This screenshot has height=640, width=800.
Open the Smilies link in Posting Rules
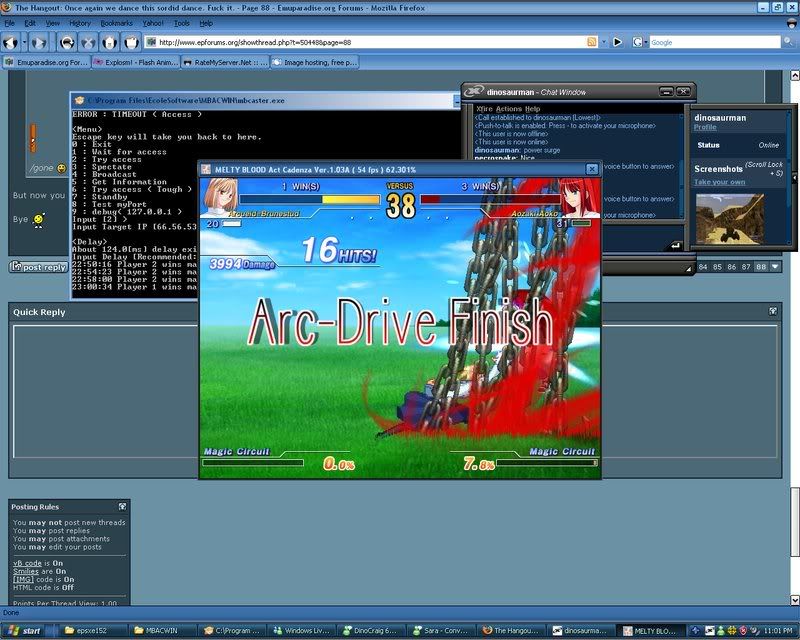point(26,571)
